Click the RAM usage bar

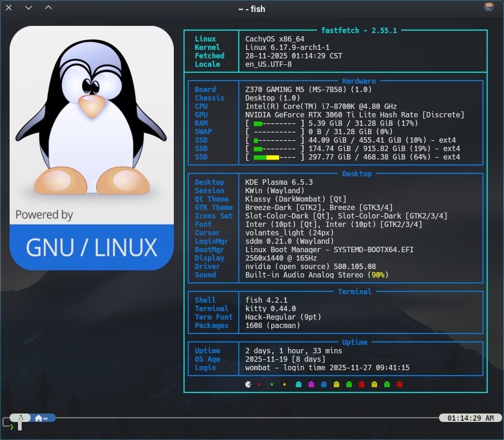pyautogui.click(x=274, y=123)
